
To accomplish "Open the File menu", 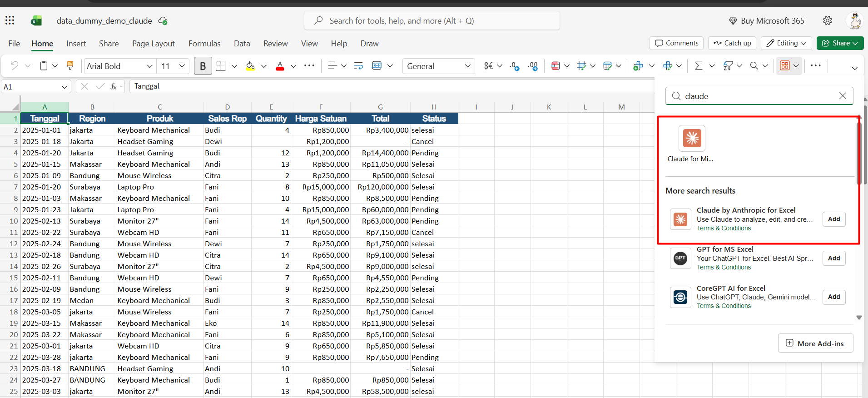I will [14, 44].
